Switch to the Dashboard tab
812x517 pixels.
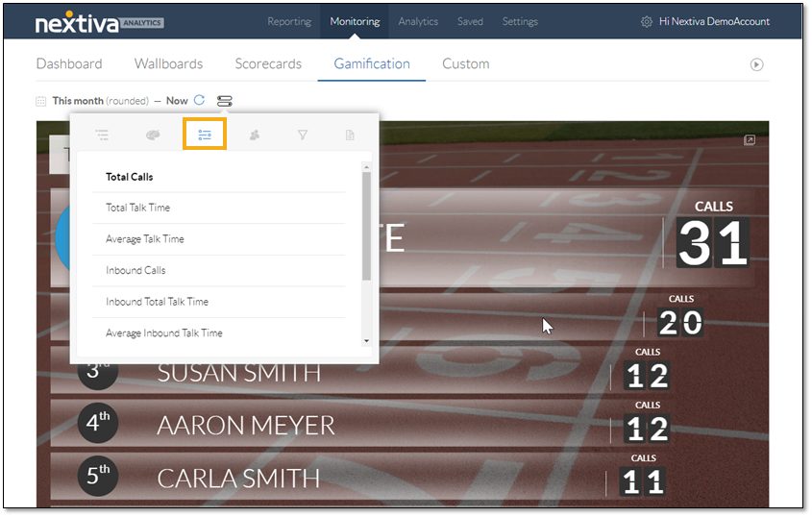click(x=69, y=63)
